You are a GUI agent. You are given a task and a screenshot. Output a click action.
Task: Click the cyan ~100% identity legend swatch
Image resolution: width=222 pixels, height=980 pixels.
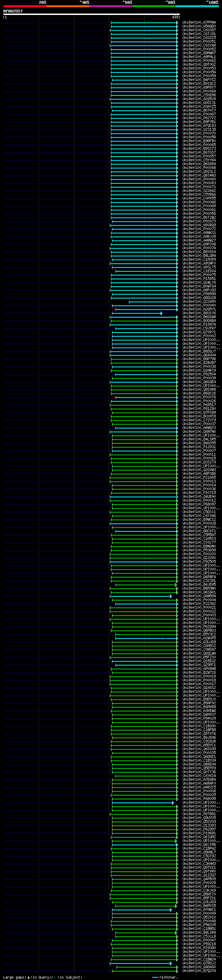pos(197,6)
